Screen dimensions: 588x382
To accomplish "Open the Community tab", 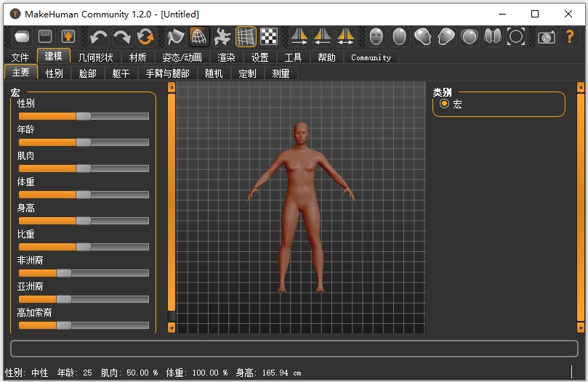I will pyautogui.click(x=371, y=57).
